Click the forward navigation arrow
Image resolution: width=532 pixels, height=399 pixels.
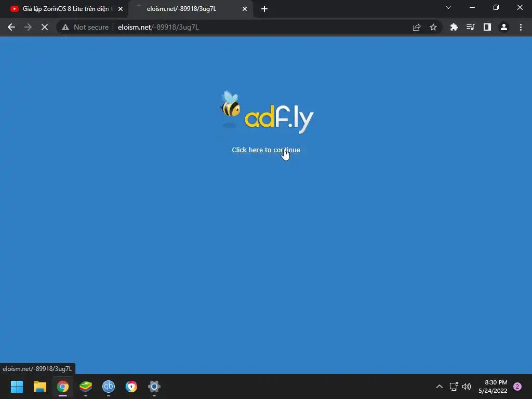point(28,27)
